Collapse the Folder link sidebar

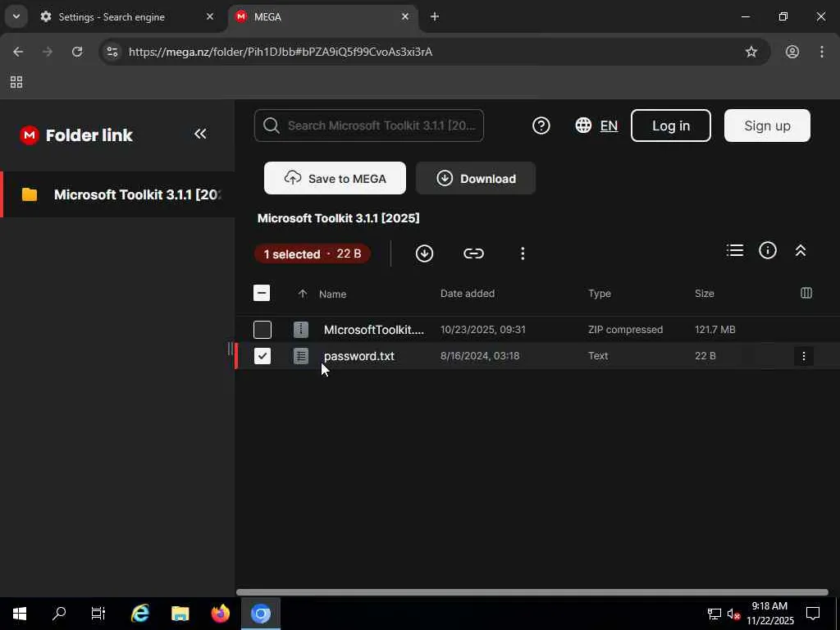200,134
